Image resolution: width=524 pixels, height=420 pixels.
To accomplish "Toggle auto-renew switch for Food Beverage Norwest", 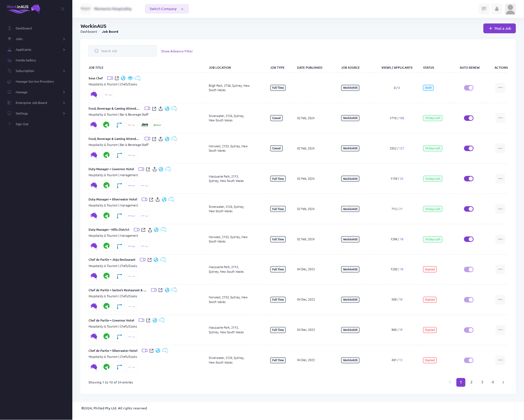I will pos(469,148).
